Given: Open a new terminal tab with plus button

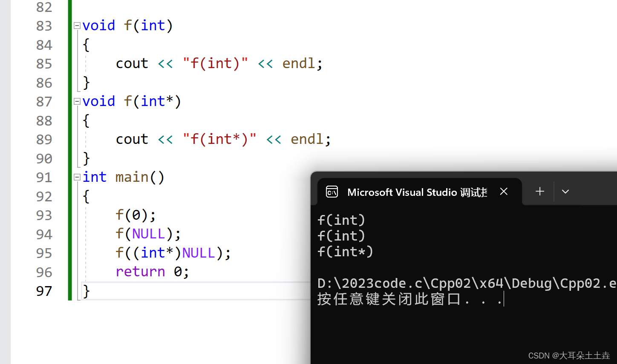Looking at the screenshot, I should pyautogui.click(x=540, y=192).
